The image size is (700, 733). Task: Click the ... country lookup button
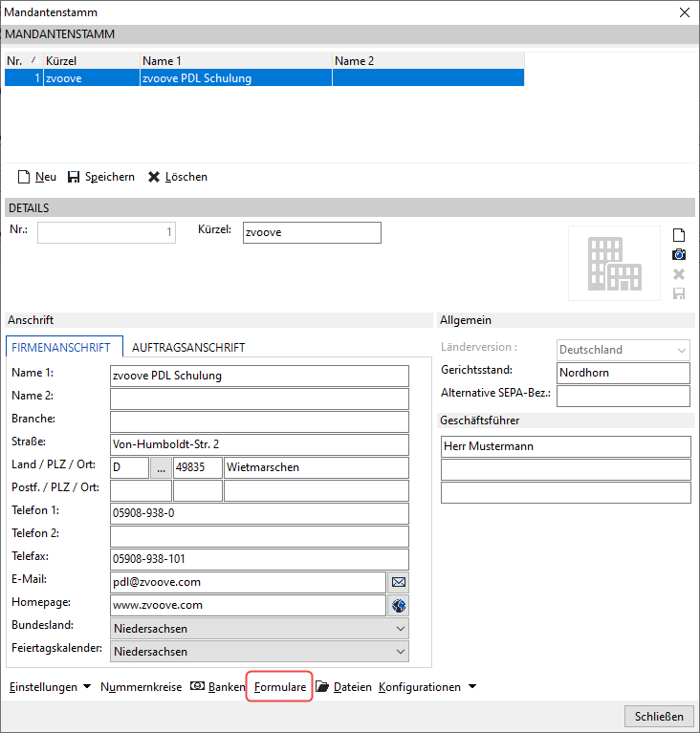pyautogui.click(x=161, y=468)
